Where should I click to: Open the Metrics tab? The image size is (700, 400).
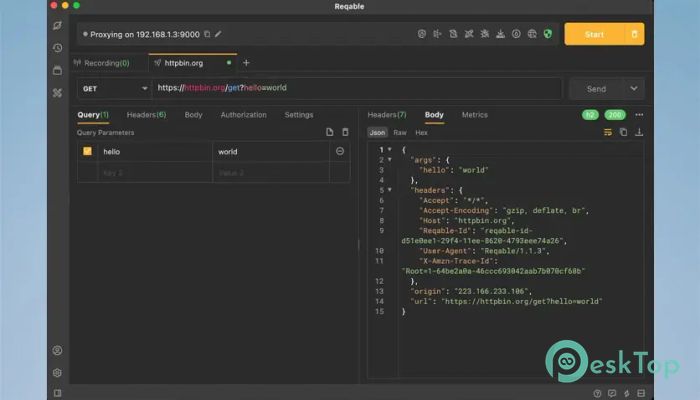click(475, 115)
